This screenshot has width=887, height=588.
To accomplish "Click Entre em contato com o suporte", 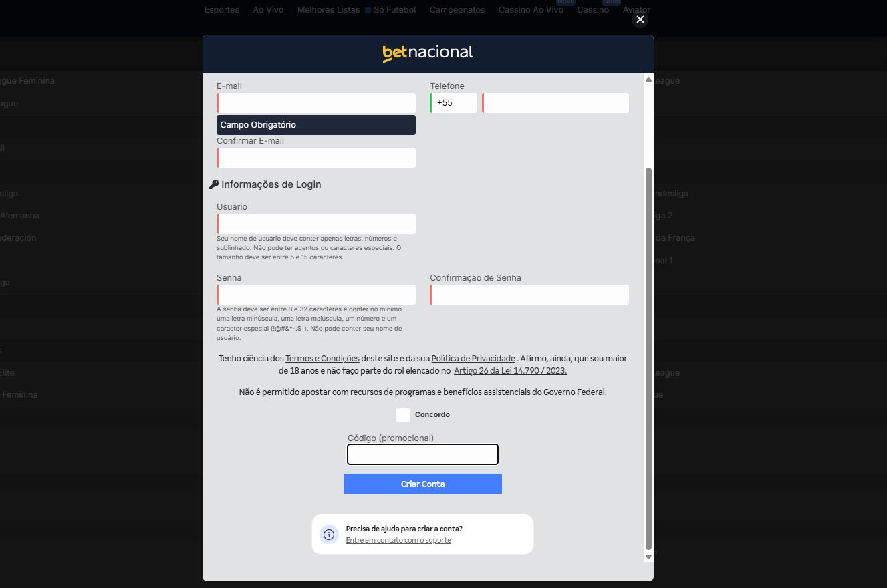I will [398, 540].
